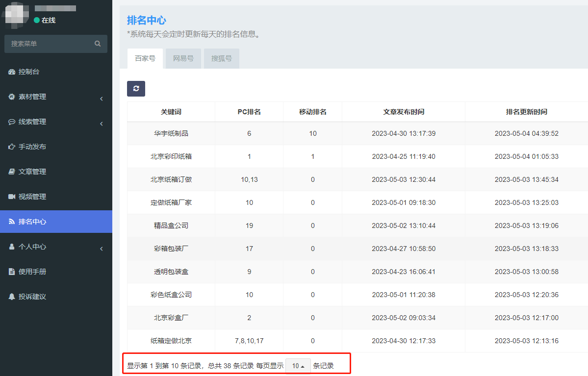Click the refresh icon button above table
588x376 pixels.
point(136,89)
